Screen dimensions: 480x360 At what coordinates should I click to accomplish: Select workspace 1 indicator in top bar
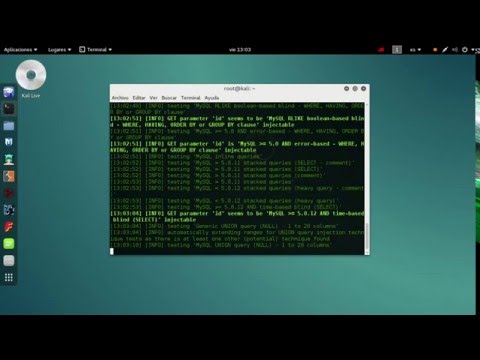397,50
